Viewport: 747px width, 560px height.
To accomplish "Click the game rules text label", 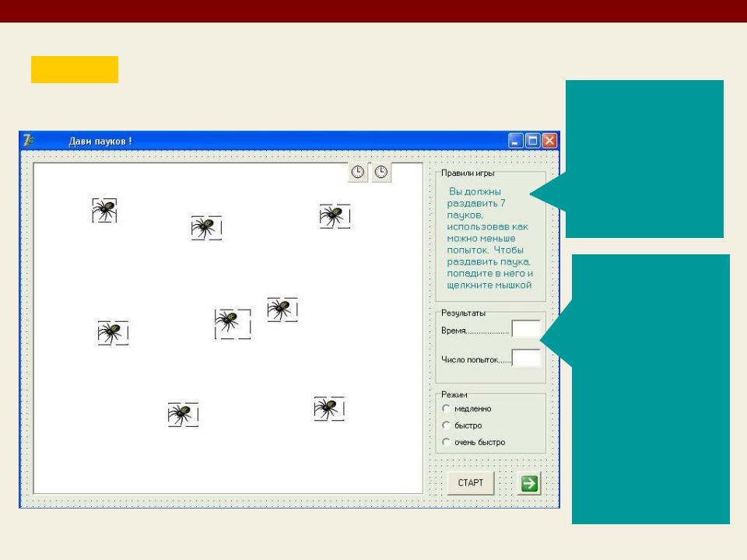I will pos(489,238).
